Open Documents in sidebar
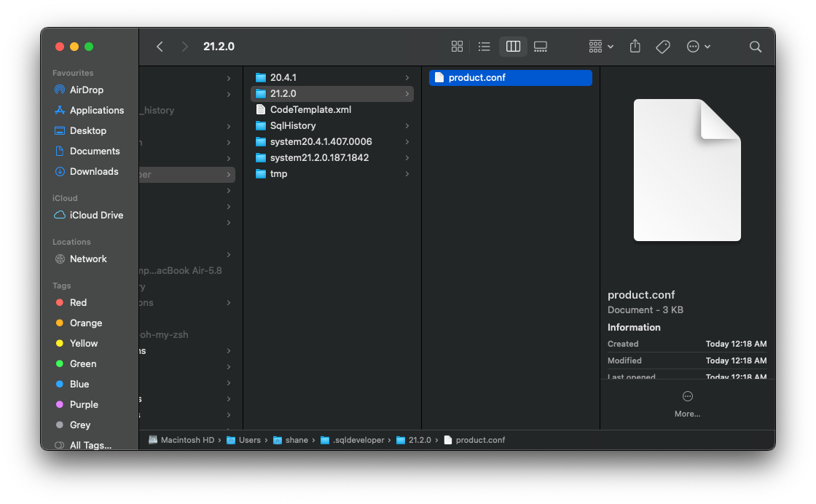The width and height of the screenshot is (816, 504). click(x=95, y=151)
